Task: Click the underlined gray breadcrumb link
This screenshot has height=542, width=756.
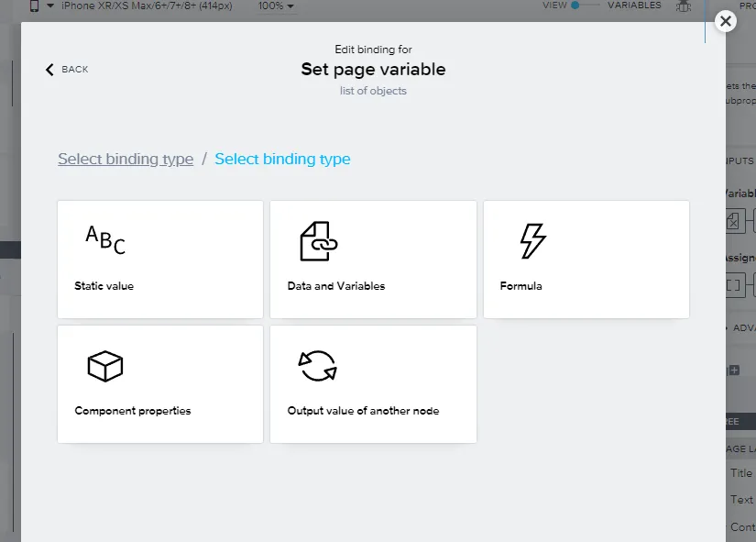Action: [x=126, y=159]
